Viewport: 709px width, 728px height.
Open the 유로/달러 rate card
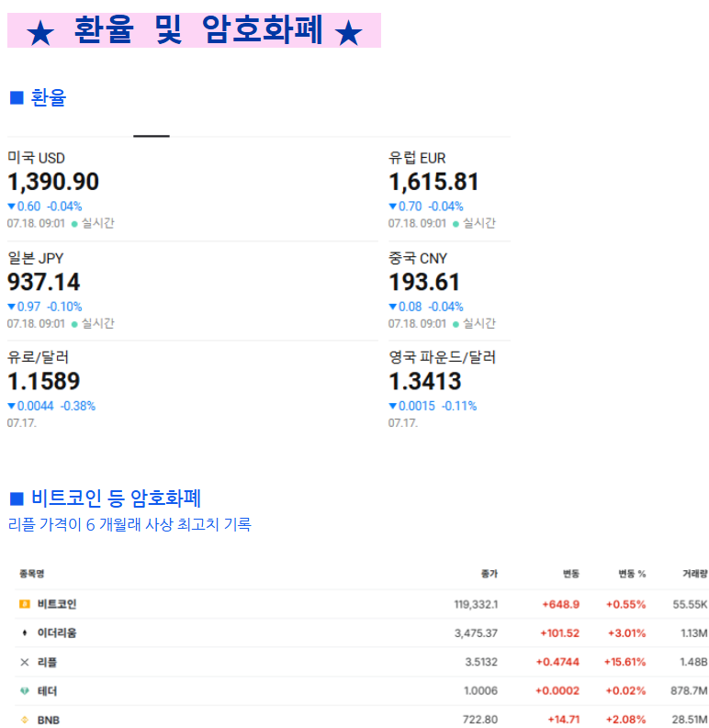coord(192,389)
